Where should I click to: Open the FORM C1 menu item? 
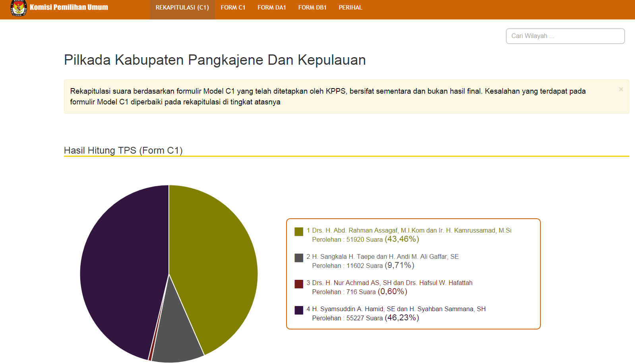coord(233,8)
